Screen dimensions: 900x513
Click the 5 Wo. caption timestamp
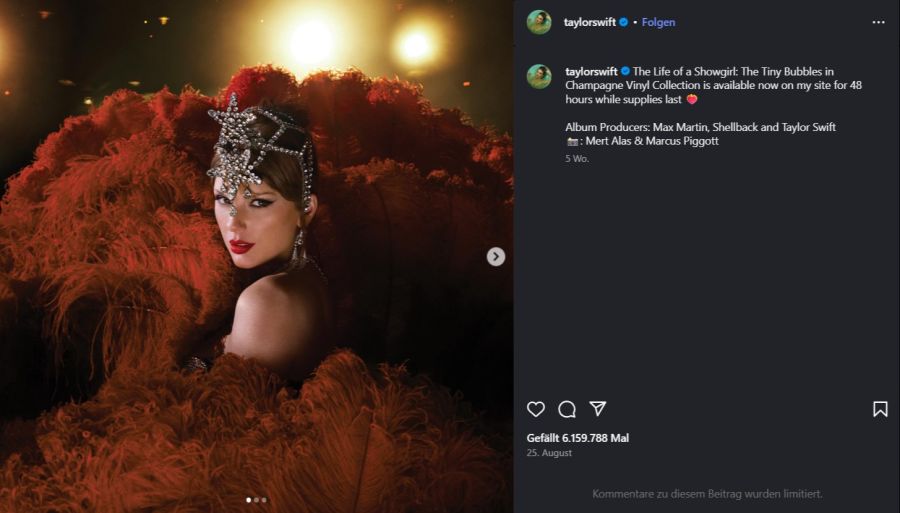(577, 159)
